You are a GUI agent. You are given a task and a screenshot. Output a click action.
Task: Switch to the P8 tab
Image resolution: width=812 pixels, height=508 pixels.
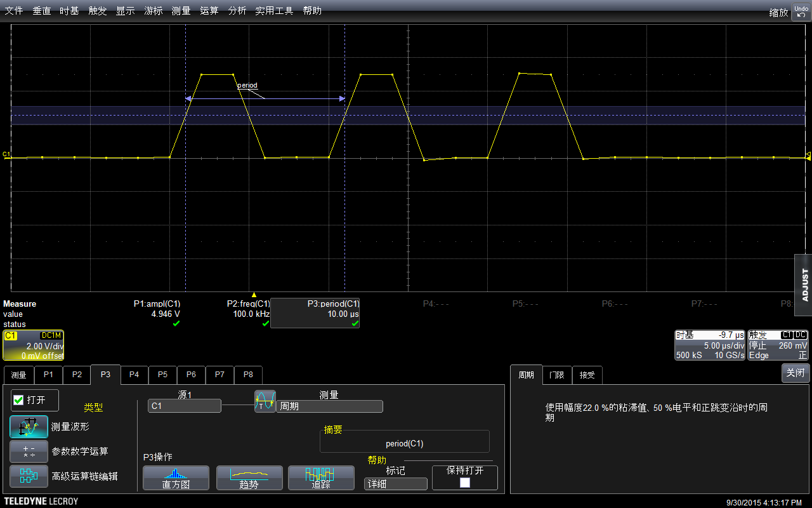tap(248, 375)
